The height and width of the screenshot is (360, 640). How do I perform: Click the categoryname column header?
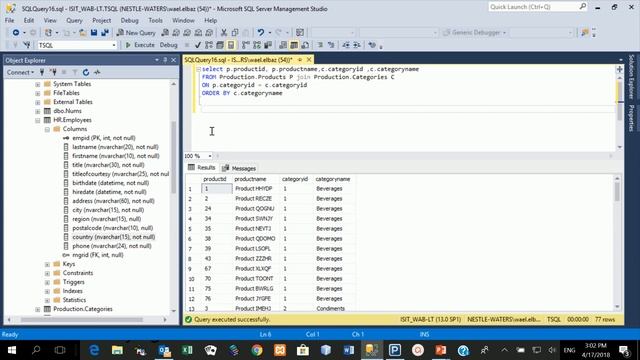tap(333, 179)
